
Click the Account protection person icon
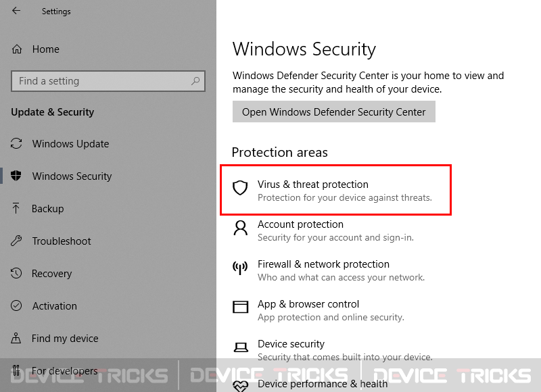click(241, 228)
